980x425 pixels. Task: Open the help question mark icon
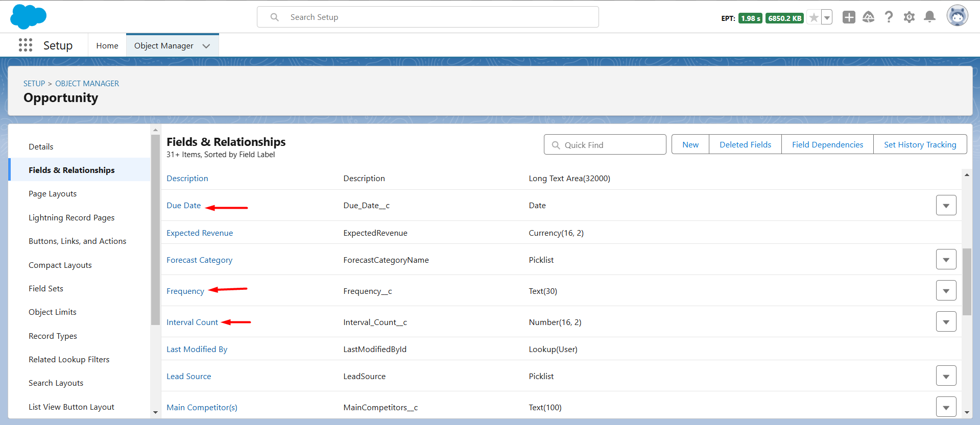click(889, 17)
